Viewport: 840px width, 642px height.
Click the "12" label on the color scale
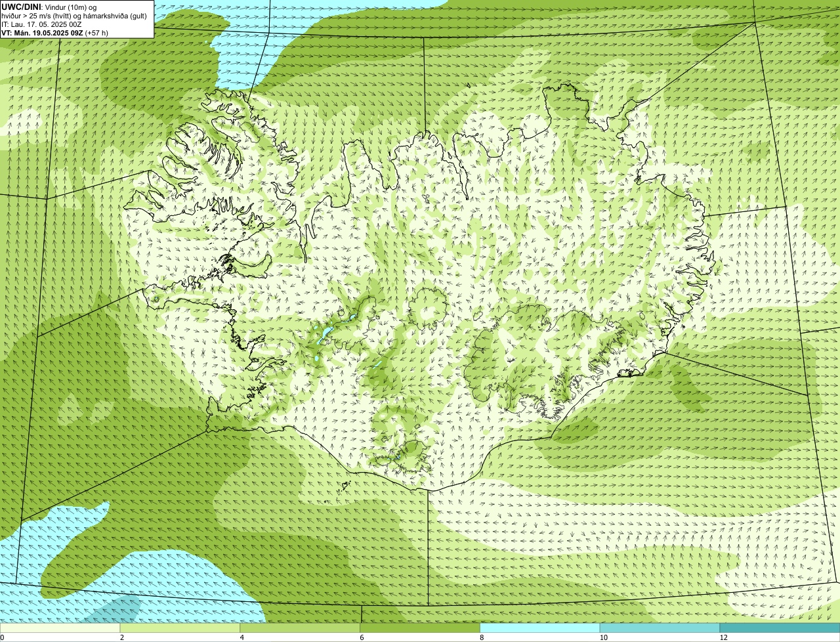(x=723, y=637)
